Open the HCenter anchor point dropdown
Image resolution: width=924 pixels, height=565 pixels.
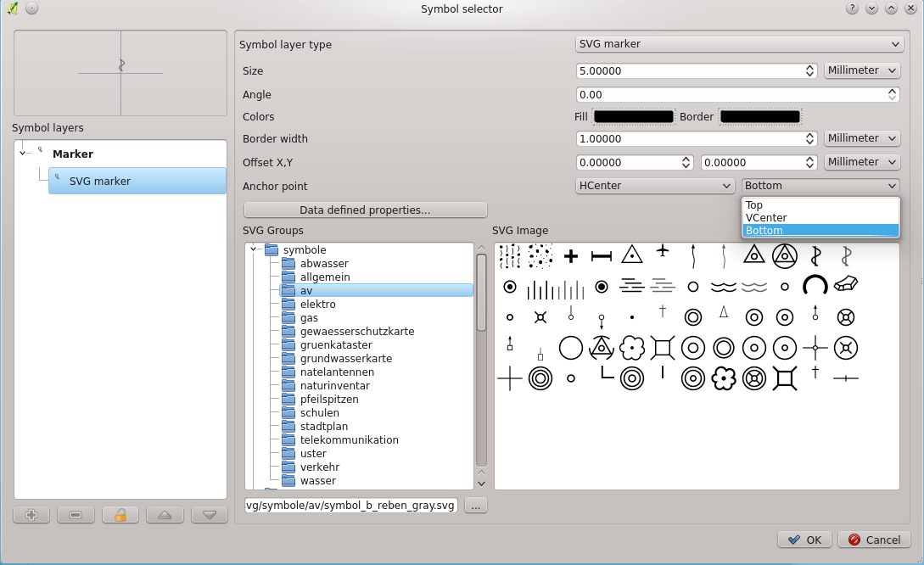[655, 186]
